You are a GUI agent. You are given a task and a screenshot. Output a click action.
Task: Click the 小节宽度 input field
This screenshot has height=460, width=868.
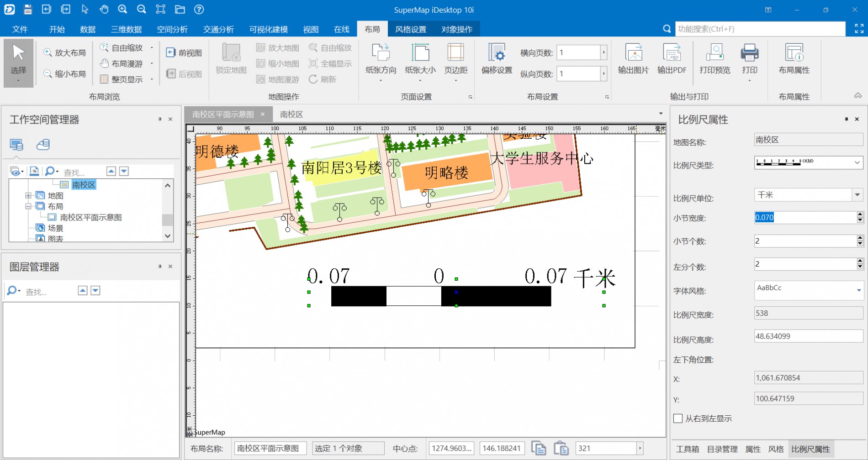(805, 218)
